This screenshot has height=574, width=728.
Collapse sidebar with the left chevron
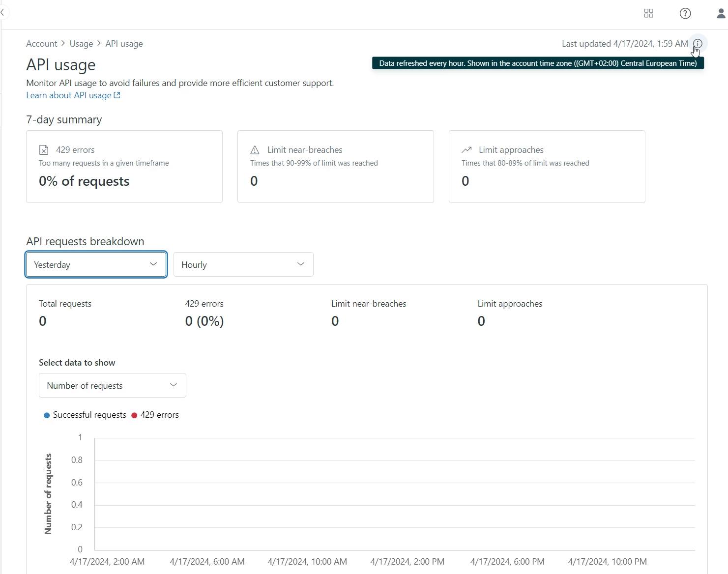coord(2,13)
